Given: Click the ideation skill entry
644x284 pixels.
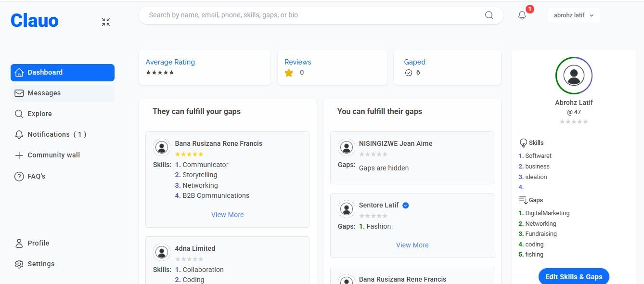Looking at the screenshot, I should coord(536,177).
